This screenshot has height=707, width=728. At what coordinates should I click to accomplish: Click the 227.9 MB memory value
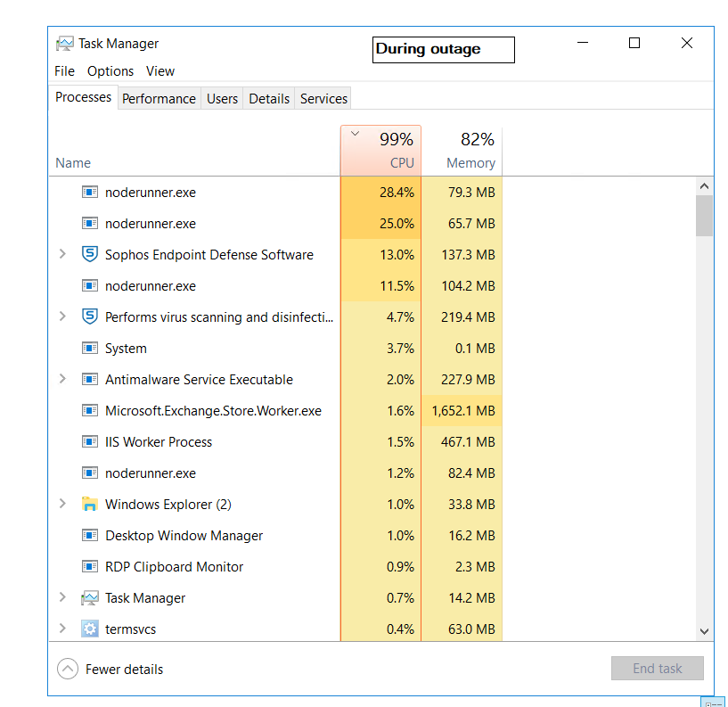click(469, 380)
